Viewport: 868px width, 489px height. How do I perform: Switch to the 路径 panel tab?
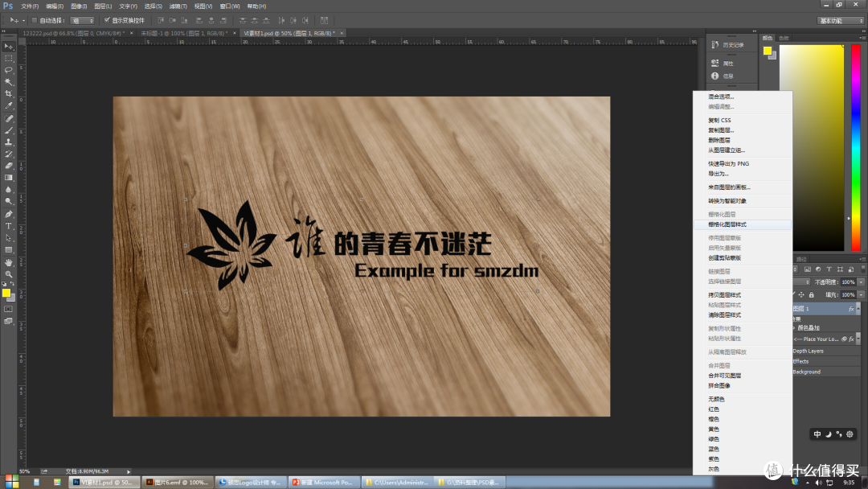pos(801,259)
